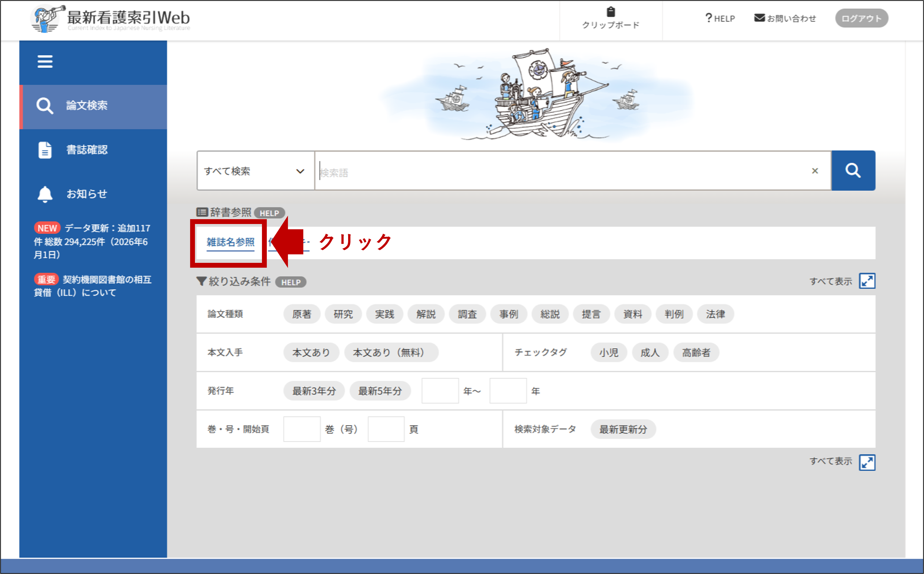924x574 pixels.
Task: Select the 最新3年分 publication year filter
Action: point(314,391)
